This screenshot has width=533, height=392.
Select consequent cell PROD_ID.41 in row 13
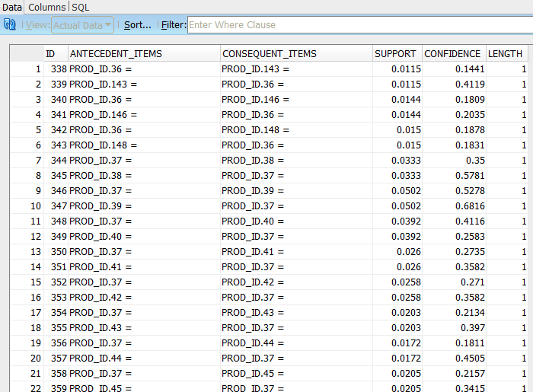tap(296, 252)
